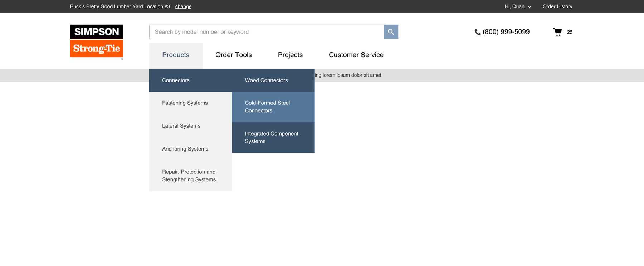
Task: Choose Wood Connectors submenu item
Action: pos(266,80)
